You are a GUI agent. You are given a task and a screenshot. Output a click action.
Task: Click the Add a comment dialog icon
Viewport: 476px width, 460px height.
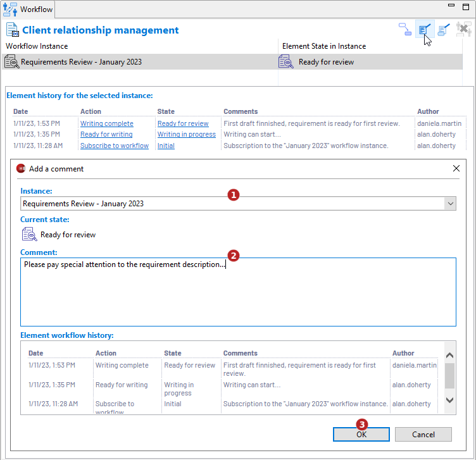point(21,168)
